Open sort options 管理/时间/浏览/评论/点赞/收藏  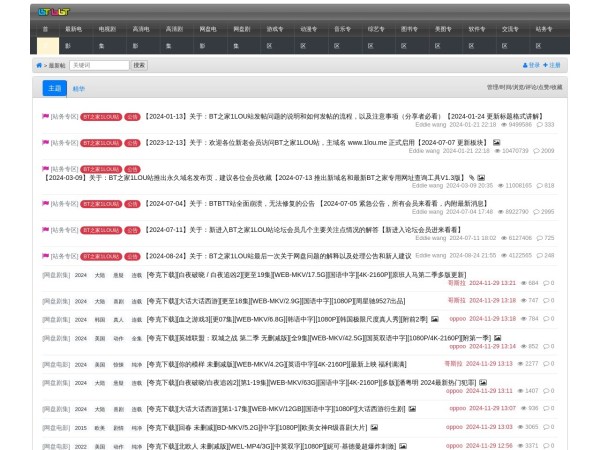(x=524, y=88)
